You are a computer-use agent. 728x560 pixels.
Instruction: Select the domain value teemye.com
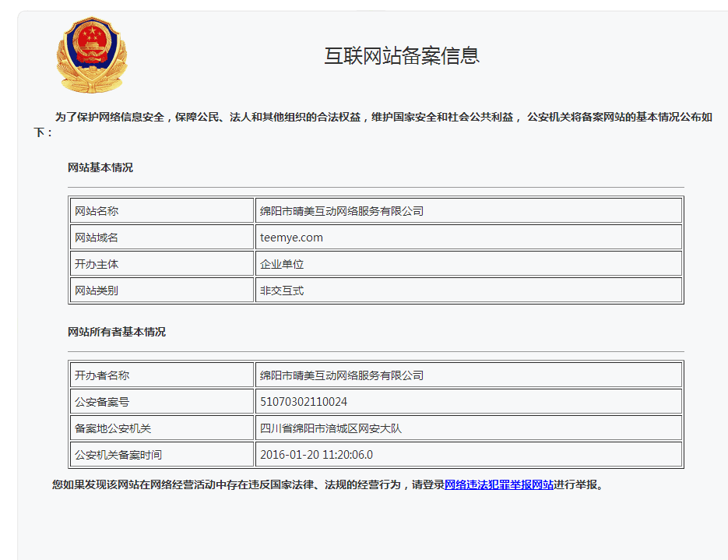pos(291,238)
